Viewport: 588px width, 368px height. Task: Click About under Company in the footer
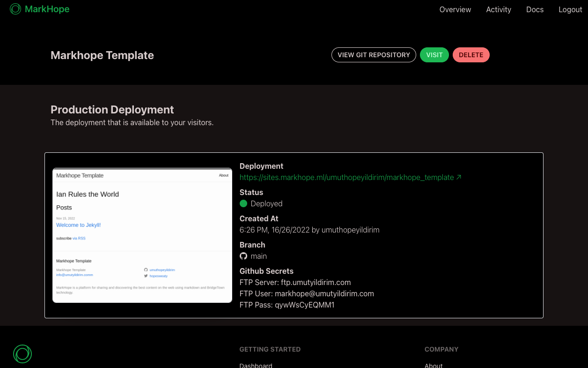(434, 365)
